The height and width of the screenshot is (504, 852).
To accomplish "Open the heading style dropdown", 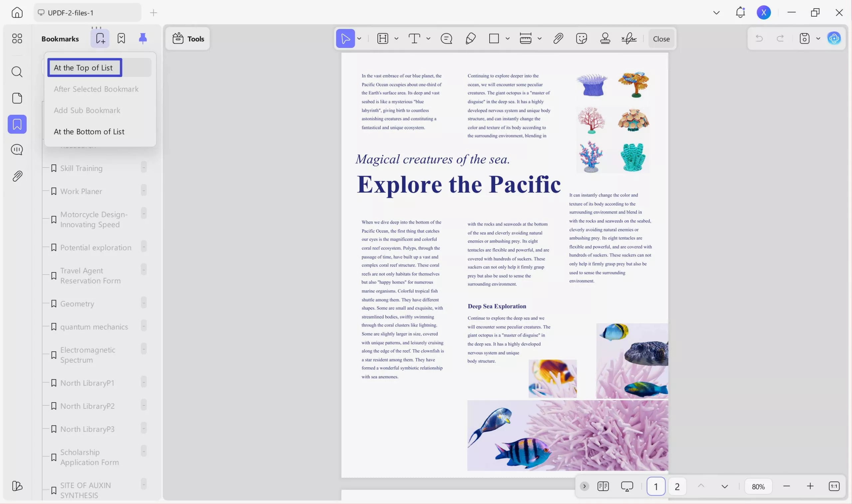I will [x=396, y=38].
